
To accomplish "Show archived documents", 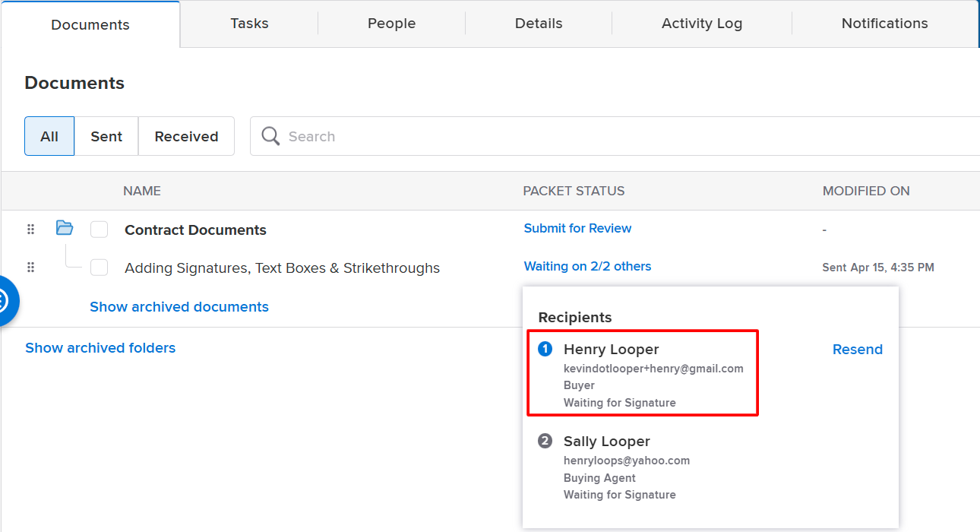I will pos(179,307).
